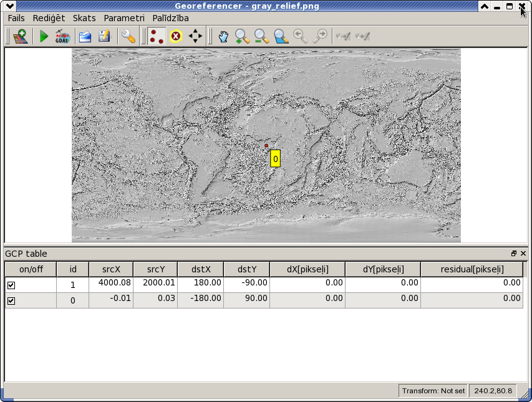This screenshot has height=402, width=532.
Task: Disable GCP point with id 0
Action: pos(11,301)
